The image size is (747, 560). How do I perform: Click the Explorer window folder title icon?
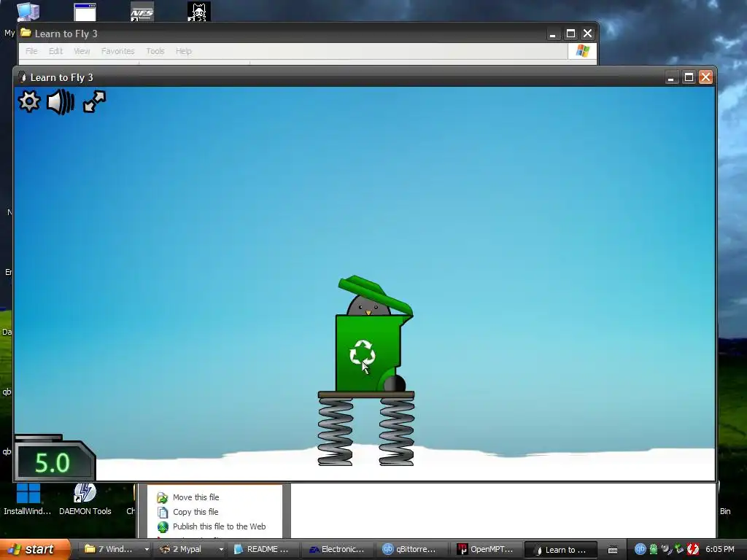(x=26, y=33)
